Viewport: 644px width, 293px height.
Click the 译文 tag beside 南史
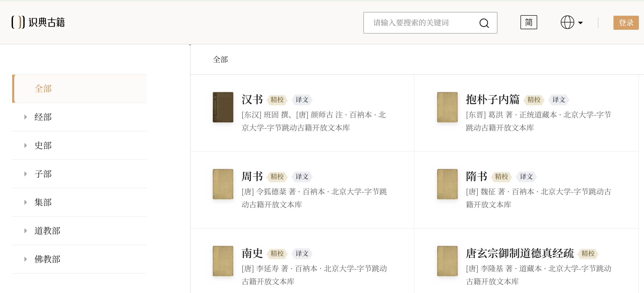[302, 253]
